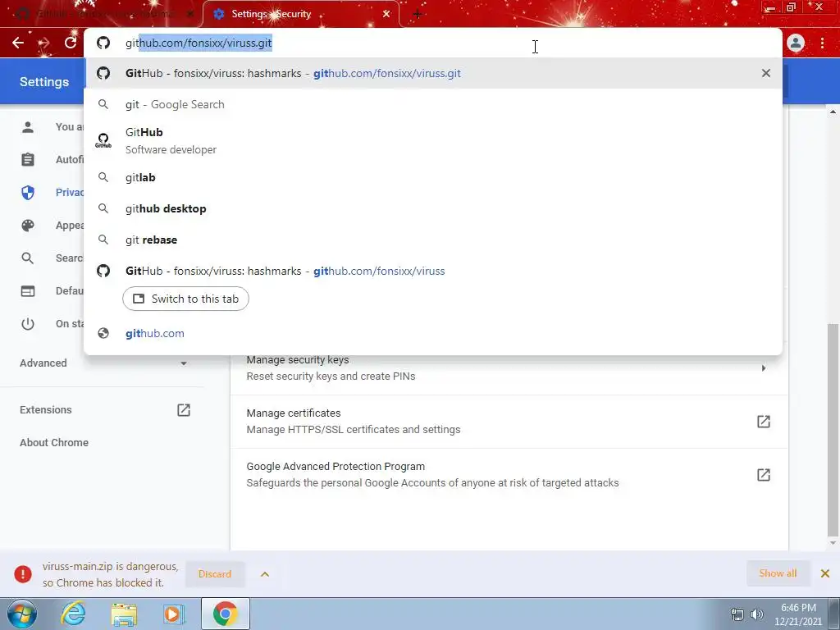Click the red dangerous download warning icon

point(23,573)
